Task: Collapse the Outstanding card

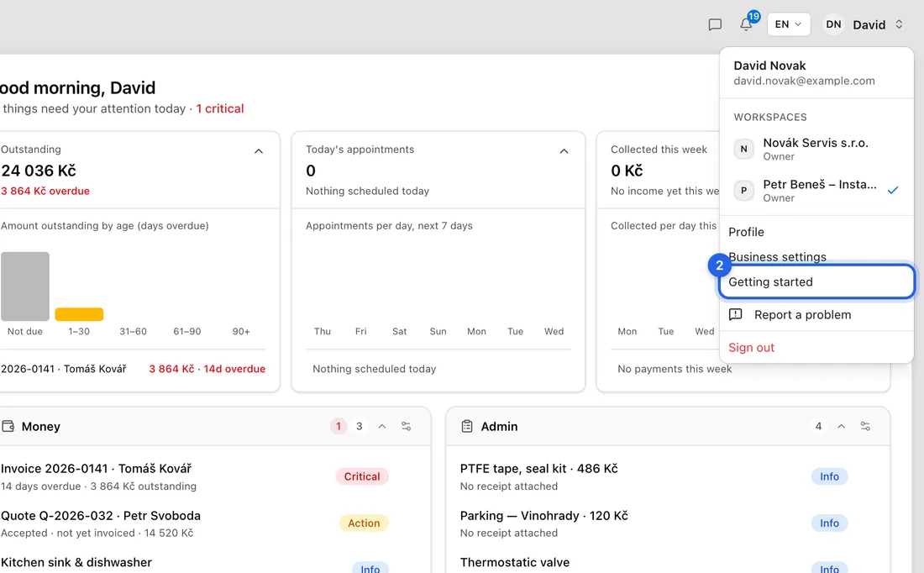Action: [258, 151]
